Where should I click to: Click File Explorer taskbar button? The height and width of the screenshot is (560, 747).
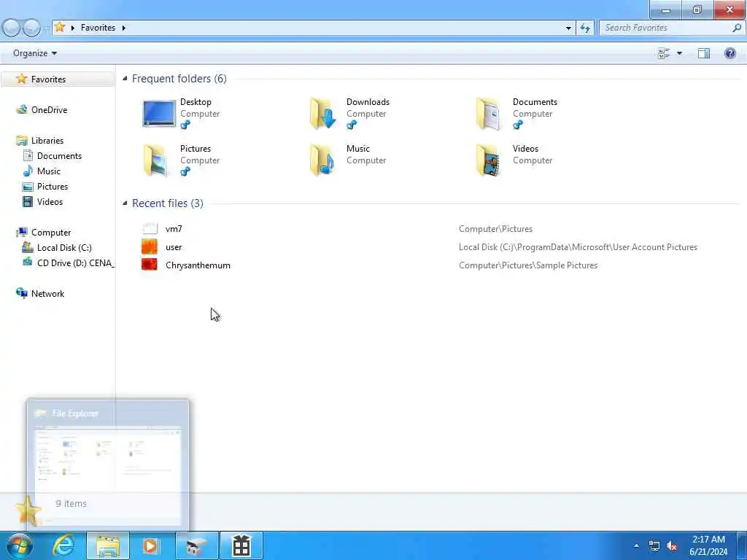108,545
